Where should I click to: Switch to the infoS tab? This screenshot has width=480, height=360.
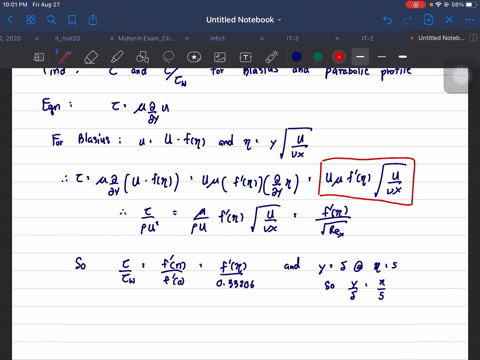pos(217,38)
